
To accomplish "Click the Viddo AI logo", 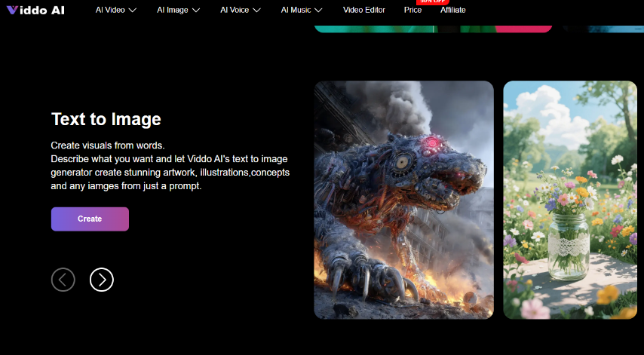I will click(35, 10).
